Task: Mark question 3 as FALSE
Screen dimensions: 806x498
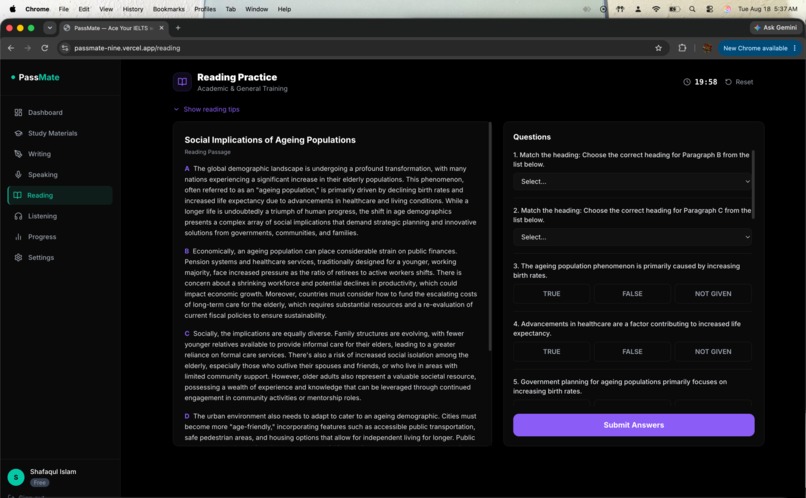Action: click(x=632, y=293)
